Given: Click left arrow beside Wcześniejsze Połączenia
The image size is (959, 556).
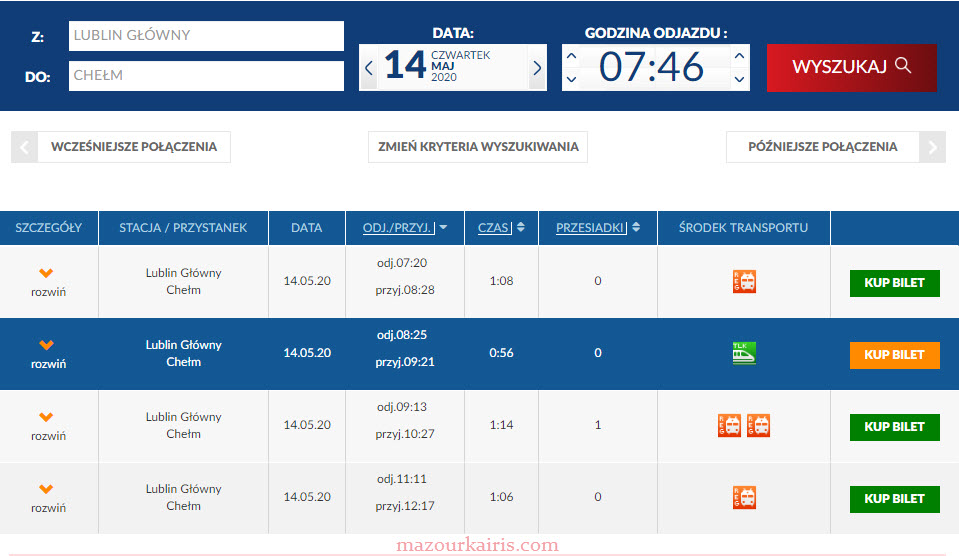Looking at the screenshot, I should [x=22, y=147].
